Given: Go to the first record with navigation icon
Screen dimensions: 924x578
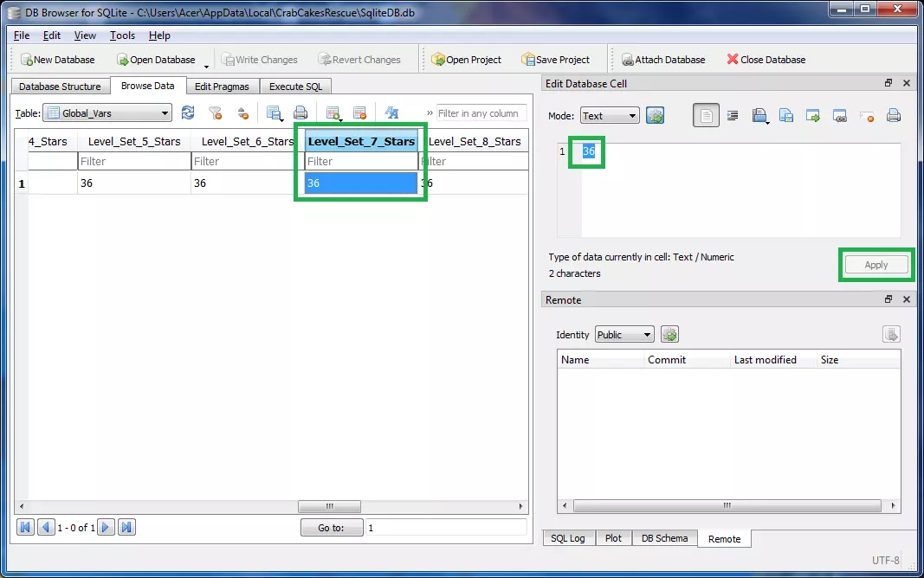Looking at the screenshot, I should point(25,527).
